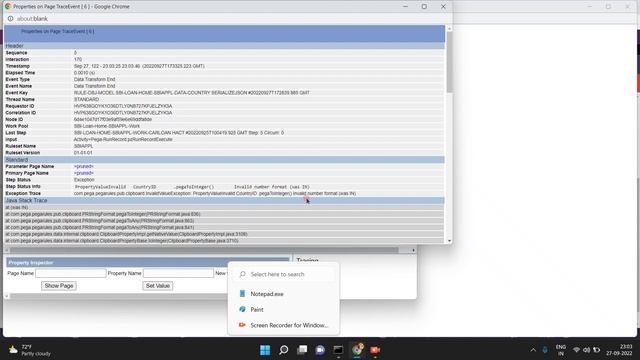Minimize the Properties on Page popup window

405,7
